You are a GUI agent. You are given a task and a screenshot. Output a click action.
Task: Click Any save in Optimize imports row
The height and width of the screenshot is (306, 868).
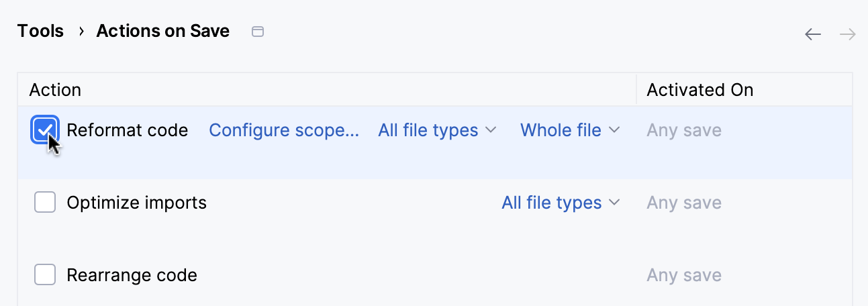(x=684, y=203)
